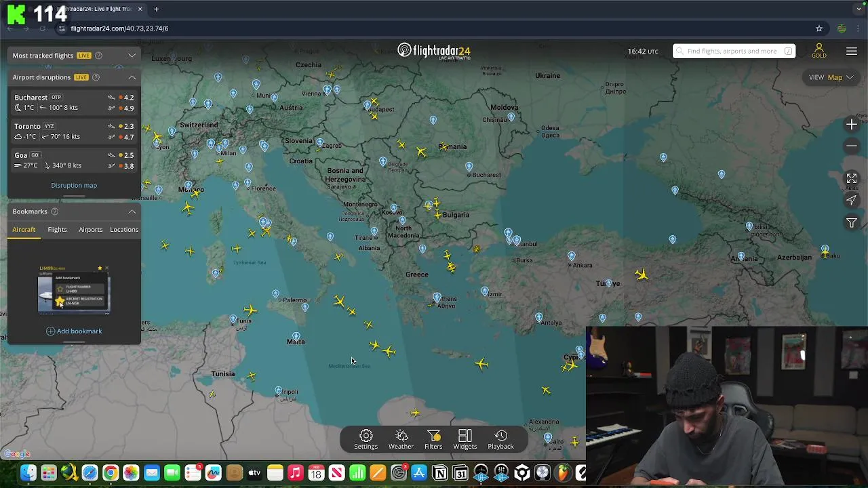Click the Malta airport pin
Screen dimensions: 868x488
[296, 336]
